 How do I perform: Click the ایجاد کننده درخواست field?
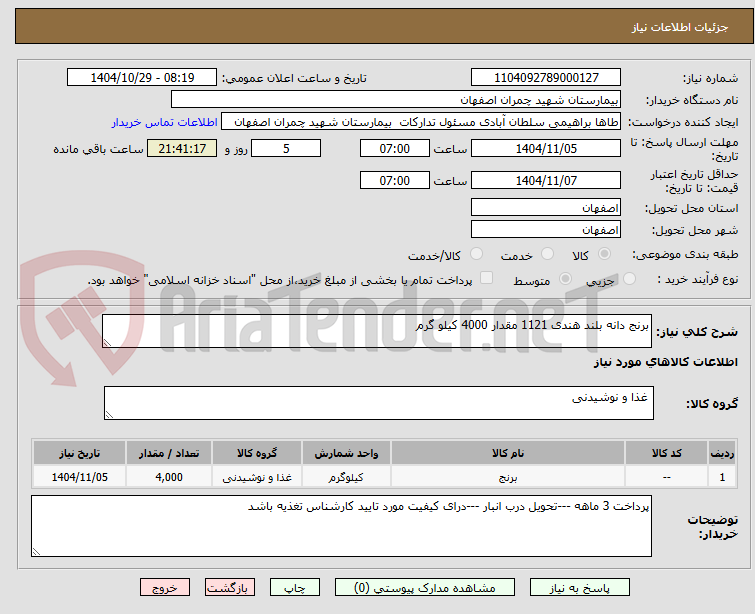point(421,122)
